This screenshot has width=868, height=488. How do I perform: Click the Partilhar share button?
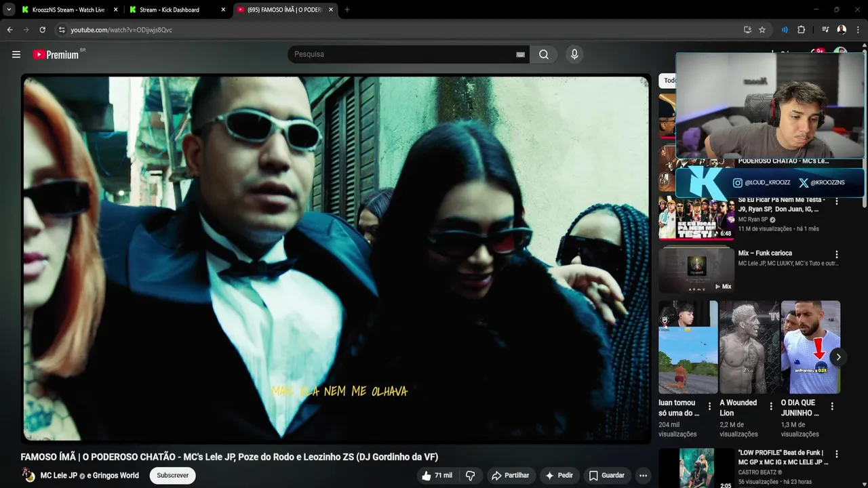(x=510, y=476)
